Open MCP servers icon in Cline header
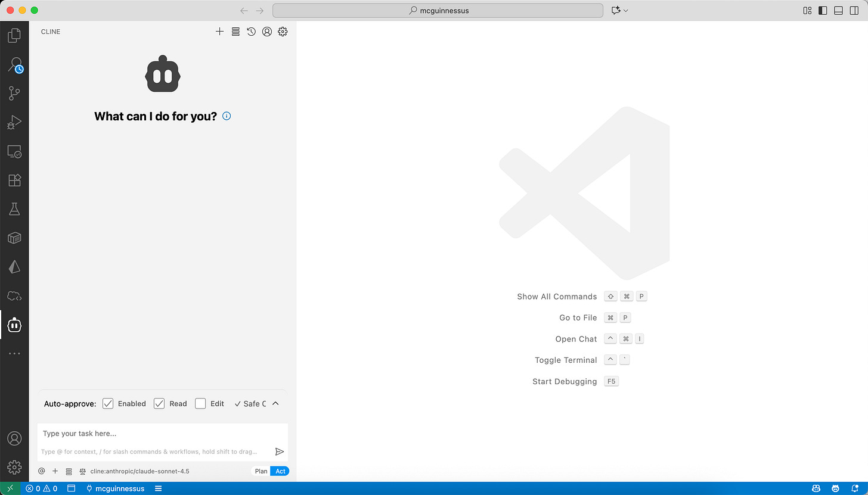 click(x=235, y=32)
